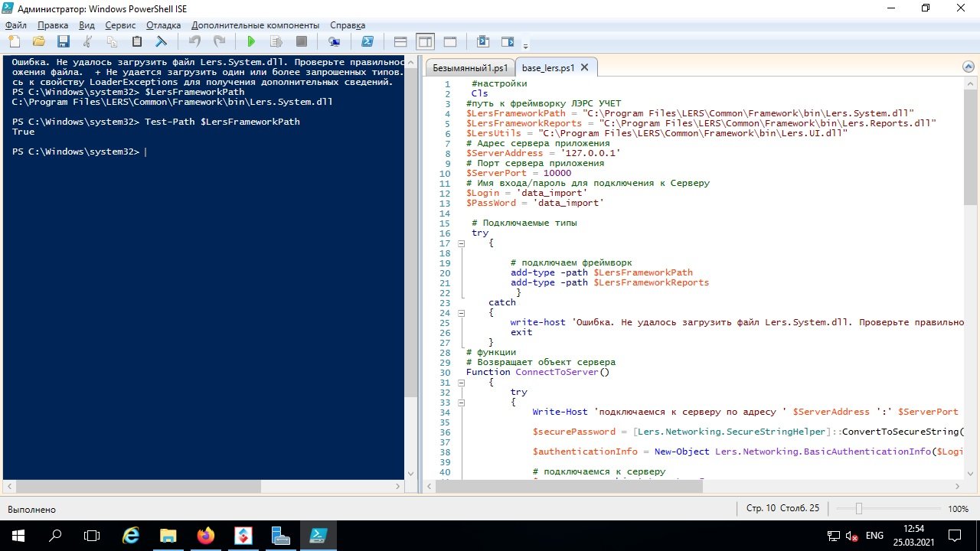This screenshot has width=980, height=551.
Task: Open the Отладка menu
Action: click(x=163, y=25)
